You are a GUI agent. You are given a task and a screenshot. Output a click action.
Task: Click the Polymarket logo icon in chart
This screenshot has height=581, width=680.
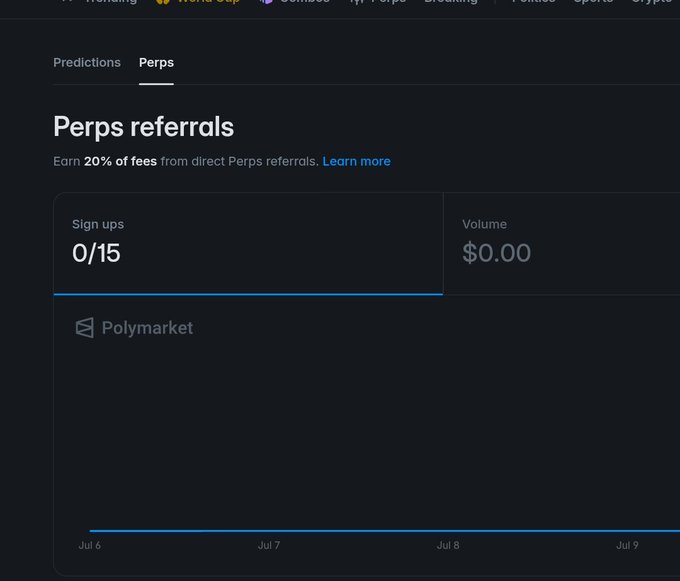85,328
